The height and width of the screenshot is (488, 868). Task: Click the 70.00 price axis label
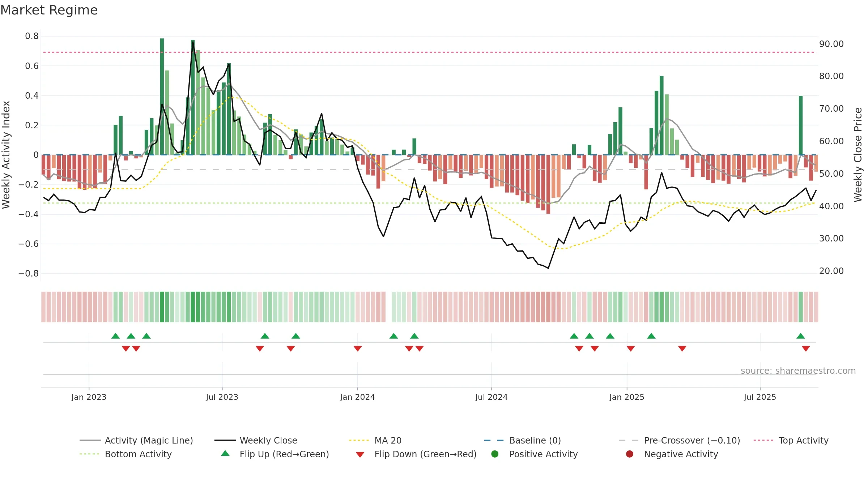point(831,108)
